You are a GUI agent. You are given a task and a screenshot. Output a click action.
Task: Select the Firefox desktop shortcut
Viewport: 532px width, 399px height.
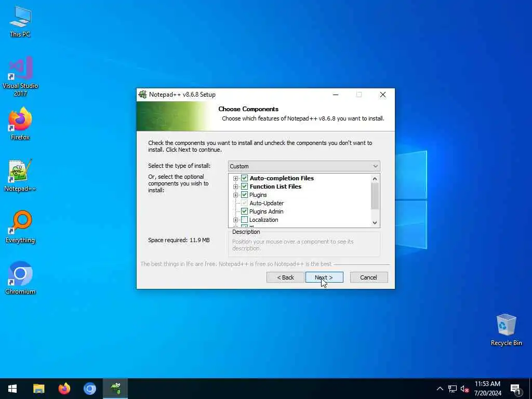[20, 124]
